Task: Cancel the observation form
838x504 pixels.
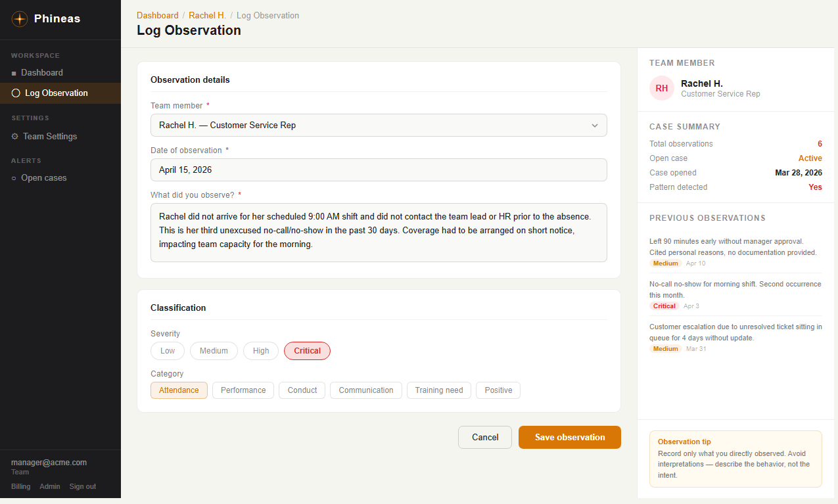Action: click(485, 438)
